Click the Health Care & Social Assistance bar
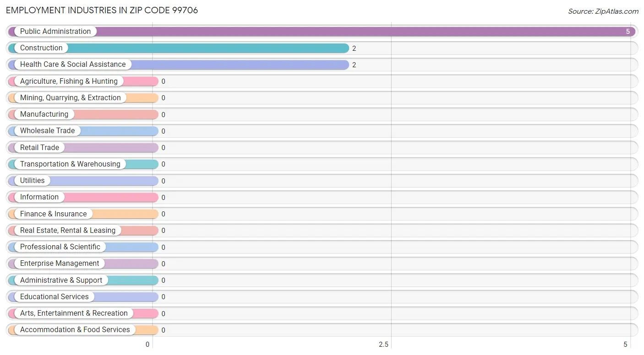 tap(179, 65)
